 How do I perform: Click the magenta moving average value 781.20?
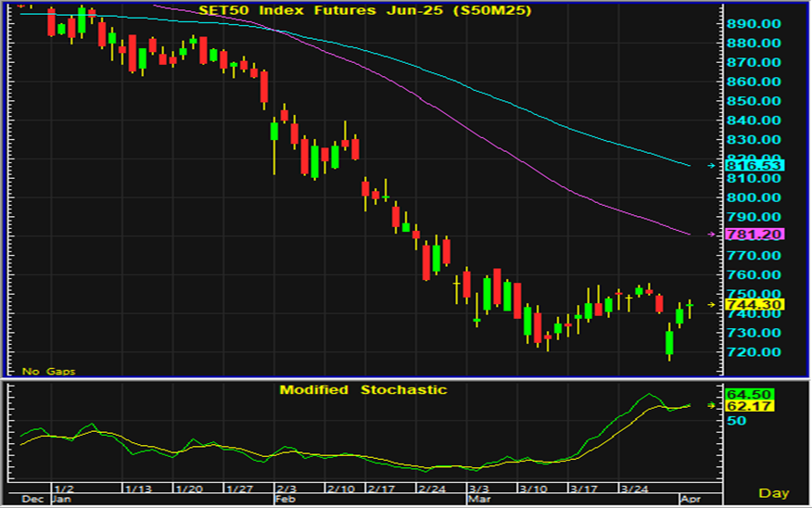pyautogui.click(x=755, y=234)
